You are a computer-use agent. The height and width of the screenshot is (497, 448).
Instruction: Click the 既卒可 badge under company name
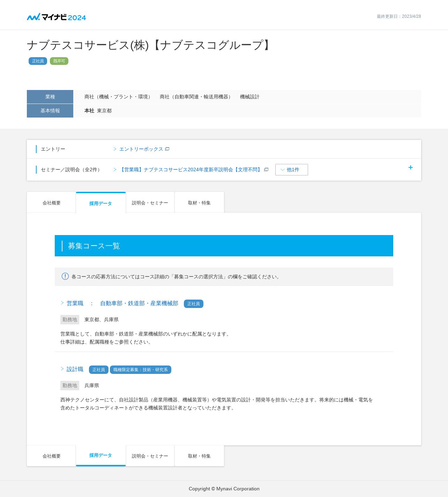click(59, 61)
